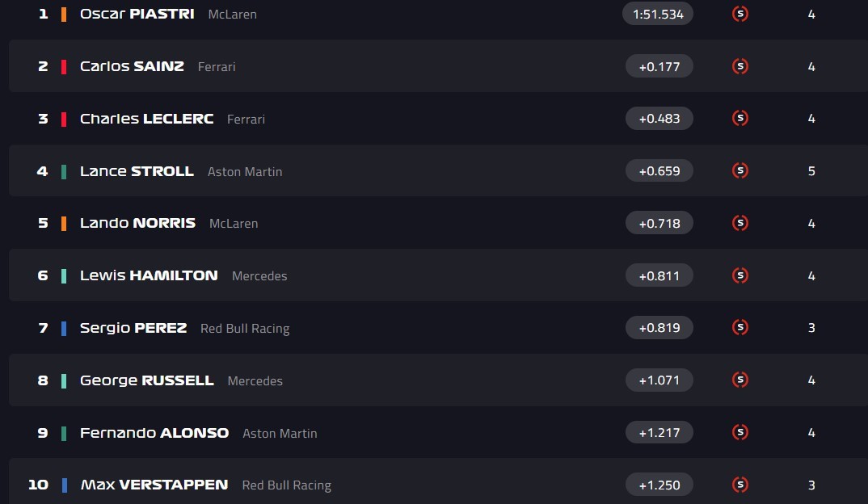
Task: Select the +0.177 gap badge for Sainz
Action: pos(659,66)
